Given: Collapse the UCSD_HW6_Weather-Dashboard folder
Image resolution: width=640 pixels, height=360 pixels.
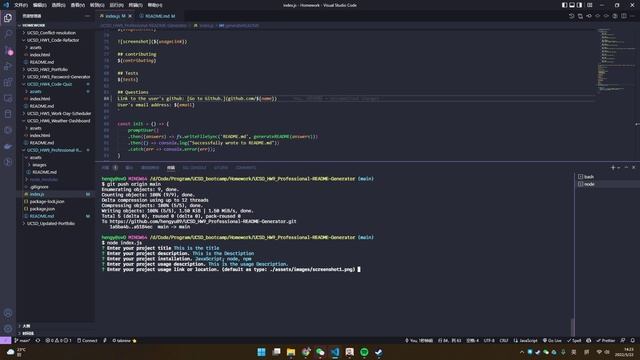Looking at the screenshot, I should pyautogui.click(x=58, y=121).
